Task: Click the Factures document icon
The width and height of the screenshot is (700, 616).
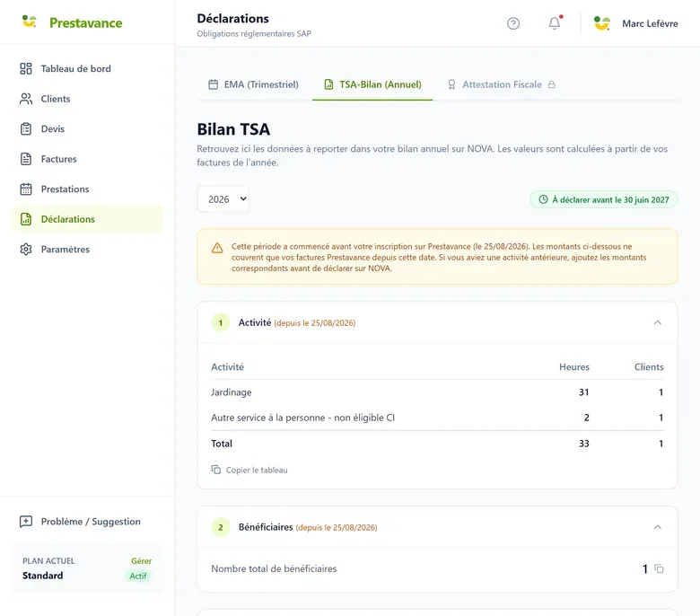Action: (26, 159)
